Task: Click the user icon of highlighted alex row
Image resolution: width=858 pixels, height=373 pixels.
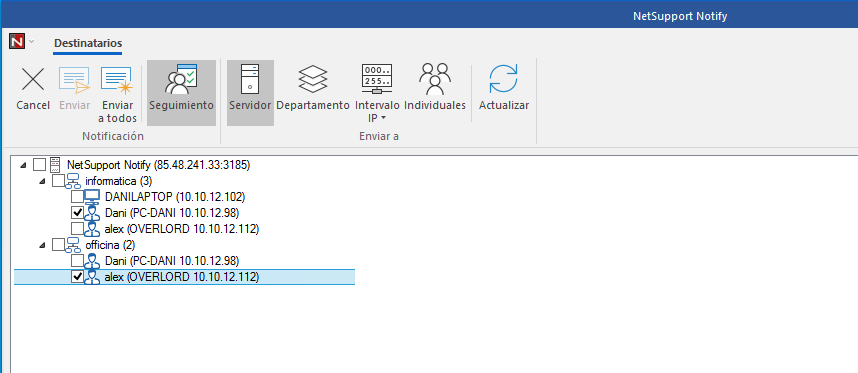Action: pyautogui.click(x=92, y=277)
